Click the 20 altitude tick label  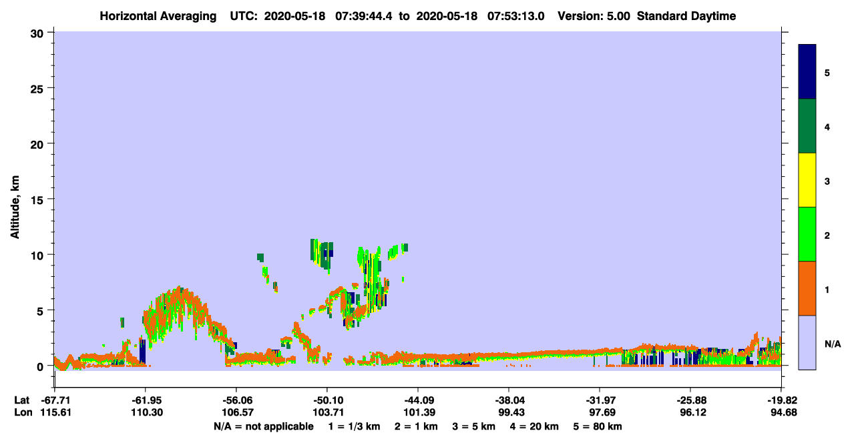pyautogui.click(x=39, y=143)
